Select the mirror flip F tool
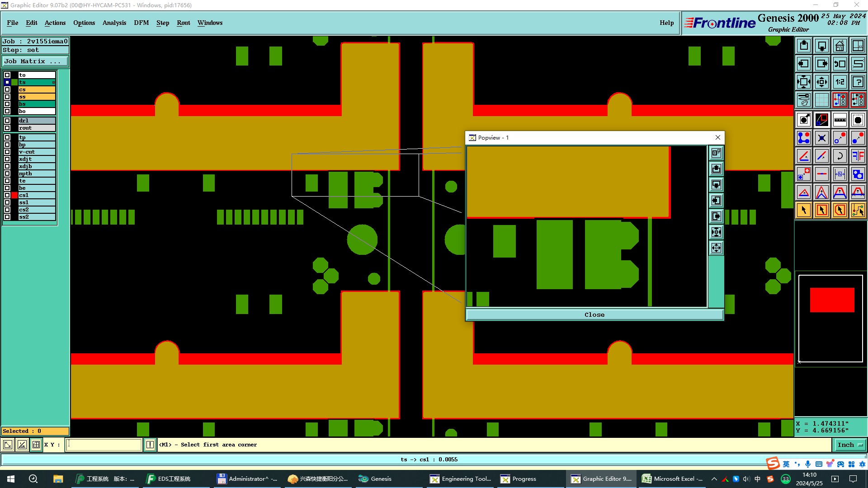This screenshot has height=488, width=868. 858,156
